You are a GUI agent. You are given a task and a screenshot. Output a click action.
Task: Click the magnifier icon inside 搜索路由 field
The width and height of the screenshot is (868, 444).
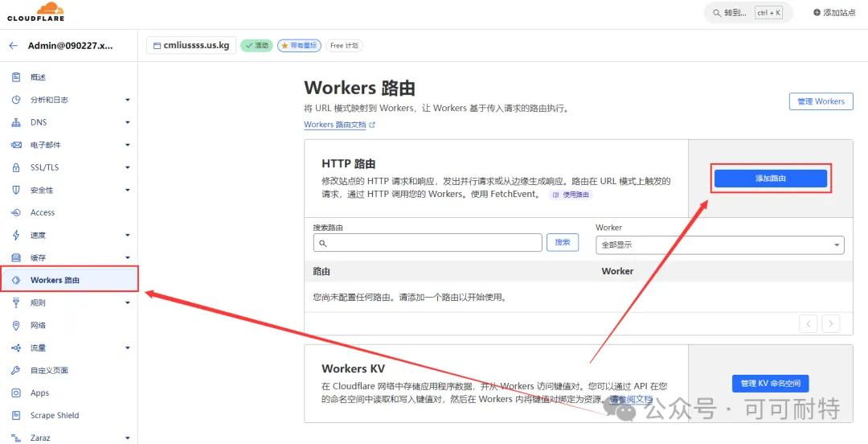[x=323, y=243]
